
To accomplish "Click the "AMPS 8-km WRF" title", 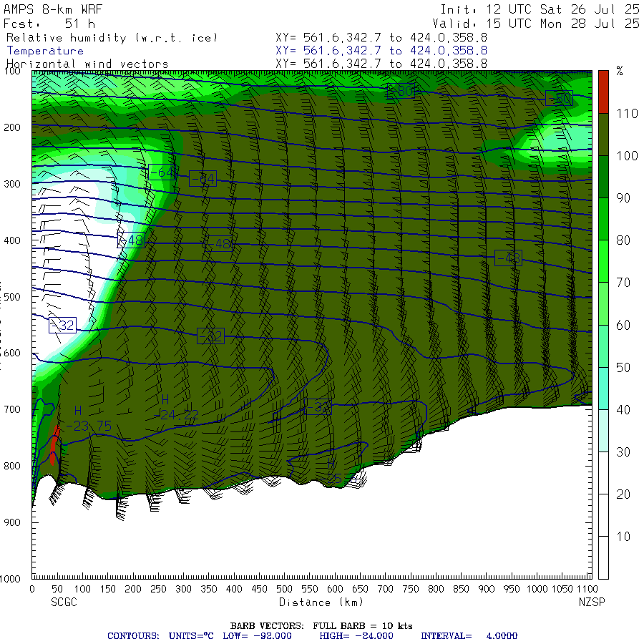I will coord(52,9).
